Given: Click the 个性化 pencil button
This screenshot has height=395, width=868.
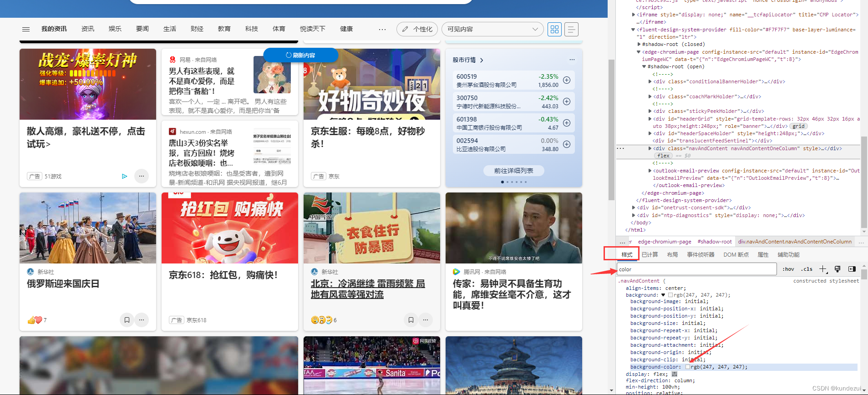Looking at the screenshot, I should pyautogui.click(x=417, y=29).
